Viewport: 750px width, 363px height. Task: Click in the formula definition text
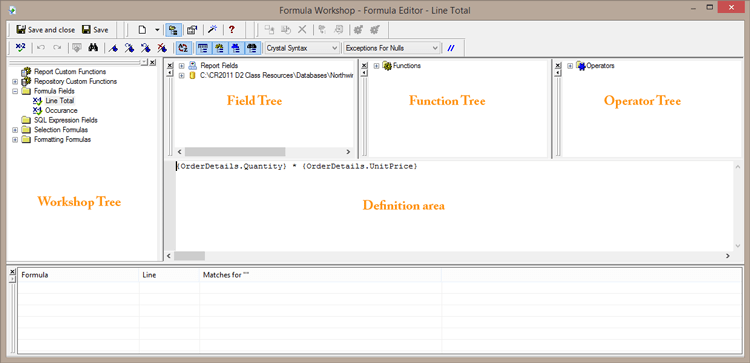(298, 166)
